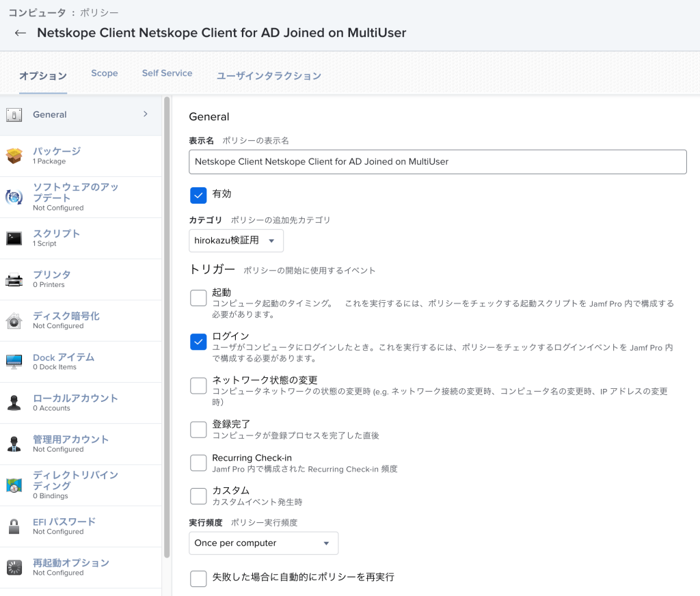Click the プリンタ printer icon
Image resolution: width=700 pixels, height=596 pixels.
pyautogui.click(x=14, y=280)
